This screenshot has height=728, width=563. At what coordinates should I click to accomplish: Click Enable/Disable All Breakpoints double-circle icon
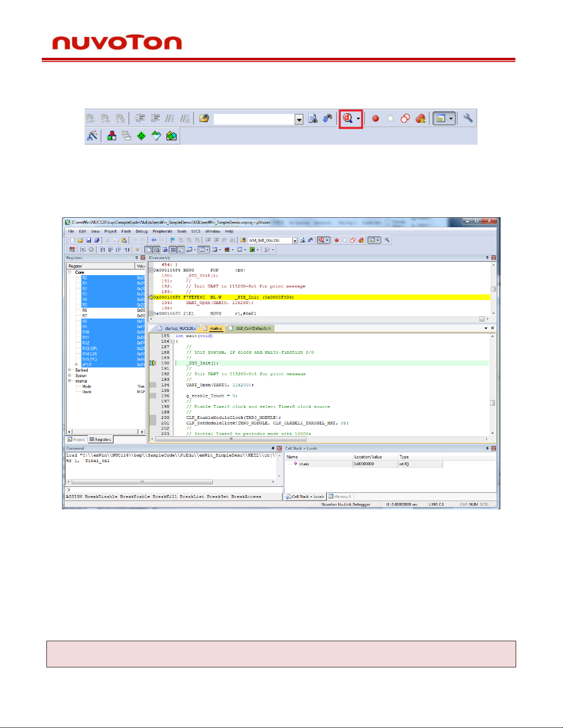coord(405,119)
